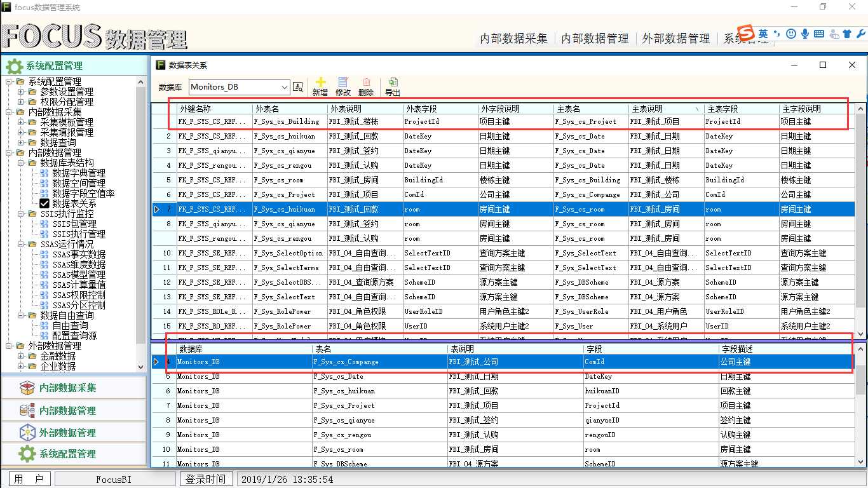Expand the 采集模板管理 tree node
The image size is (868, 488).
tap(21, 122)
